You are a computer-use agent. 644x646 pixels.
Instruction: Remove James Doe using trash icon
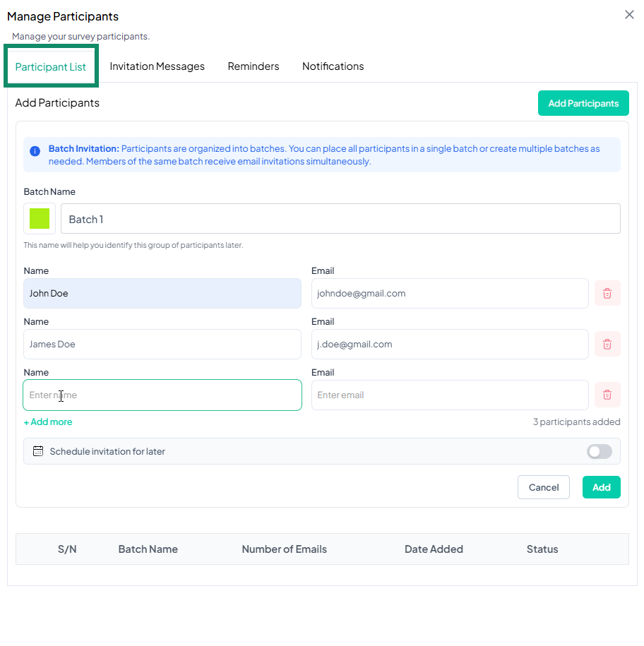pos(607,345)
